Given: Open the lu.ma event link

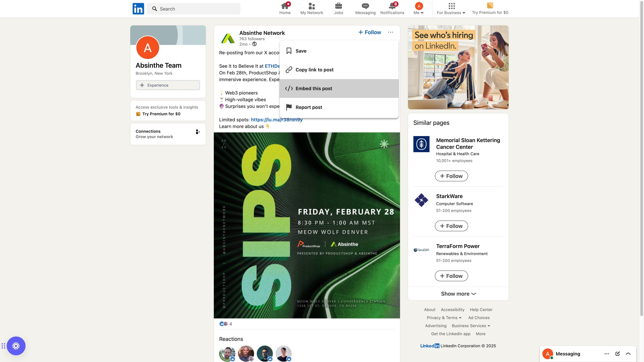Looking at the screenshot, I should click(277, 120).
